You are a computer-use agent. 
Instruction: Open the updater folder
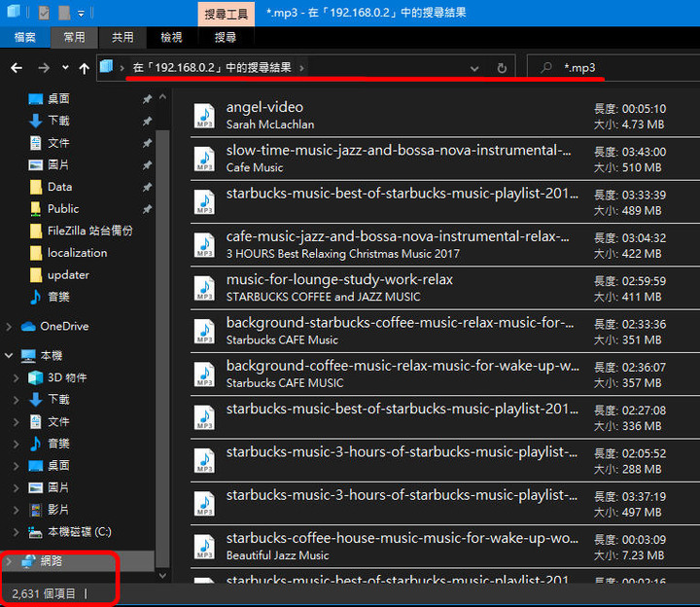click(68, 274)
